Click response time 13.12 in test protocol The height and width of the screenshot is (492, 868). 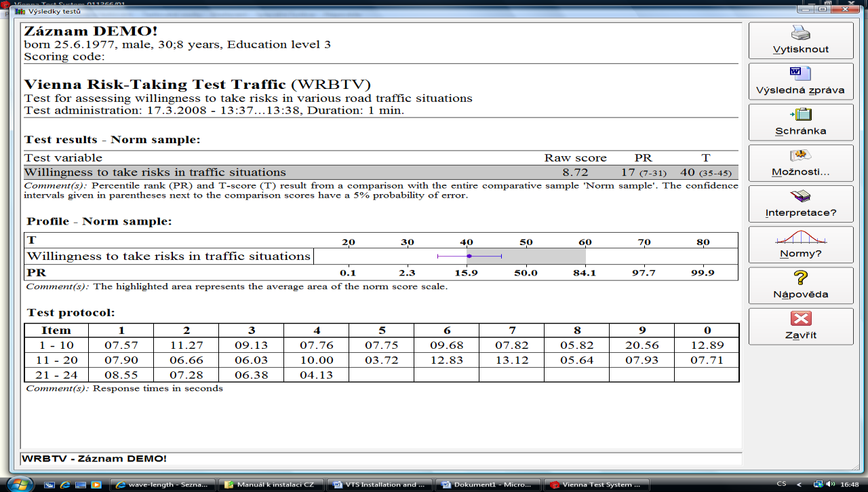(511, 360)
